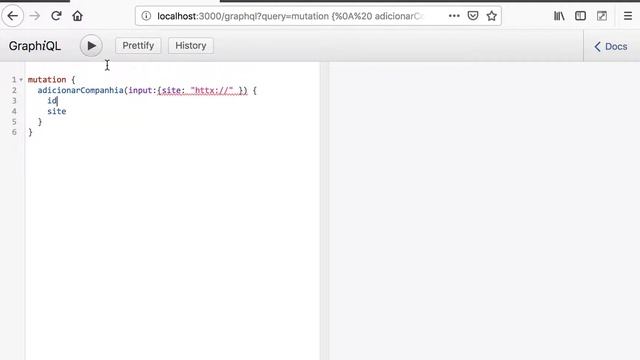
Task: Click the "httx://" string value
Action: [x=212, y=90]
